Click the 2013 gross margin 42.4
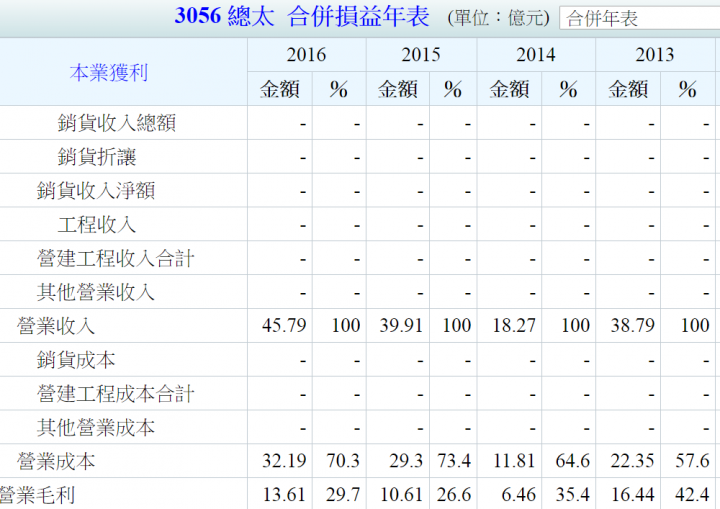The width and height of the screenshot is (720, 509). point(692,495)
